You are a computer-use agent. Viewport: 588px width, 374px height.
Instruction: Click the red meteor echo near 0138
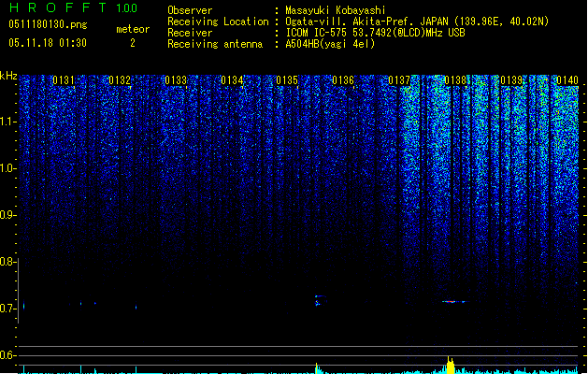point(453,302)
